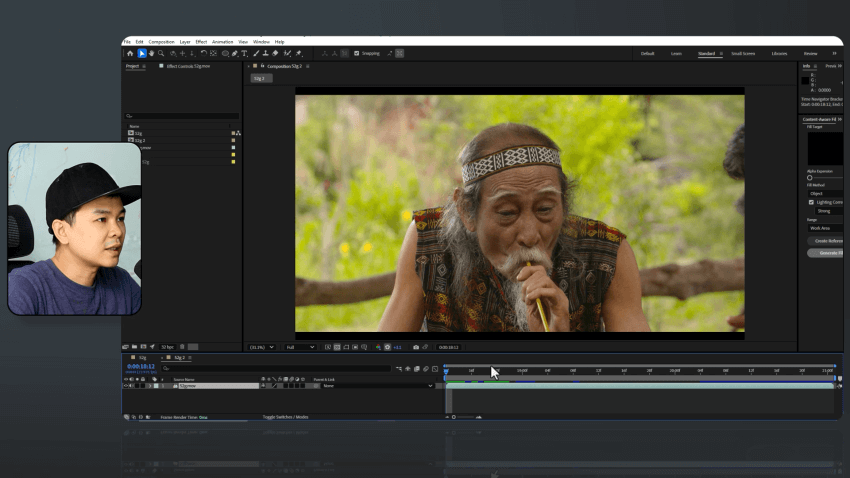Switch to the Effect Controls tab

(x=188, y=66)
